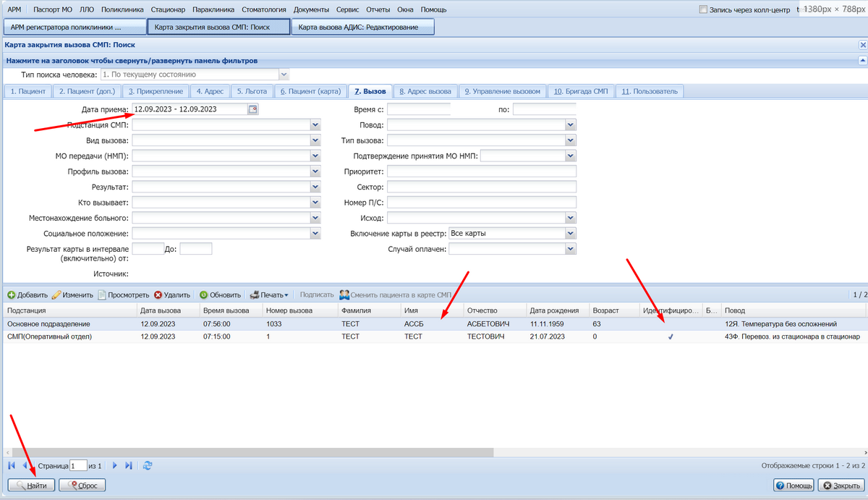Expand the Подстанция СМП dropdown
Screen dimensions: 868x500
coord(315,124)
